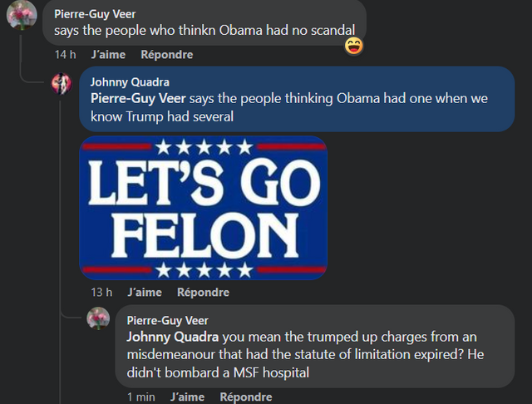This screenshot has width=532, height=404.
Task: Click the "14 h" timestamp
Action: 65,55
